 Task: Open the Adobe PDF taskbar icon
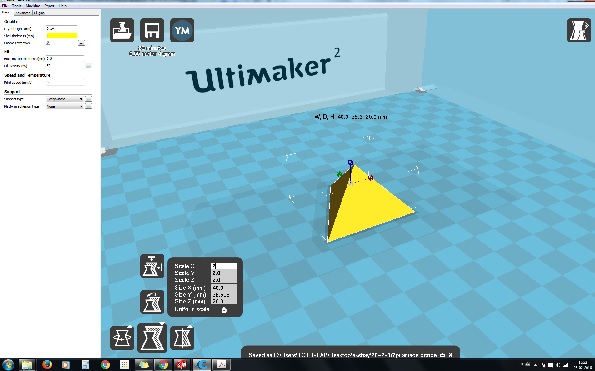[222, 365]
